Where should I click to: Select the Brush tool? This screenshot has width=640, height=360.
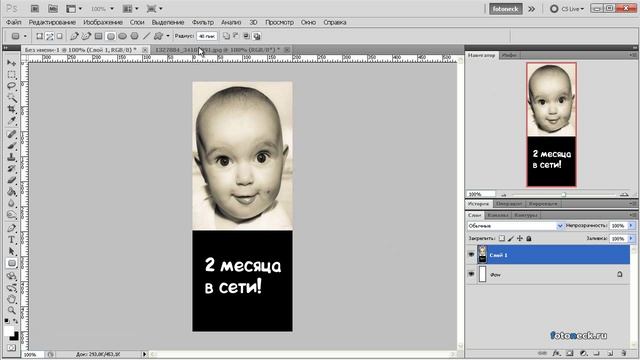[11, 146]
